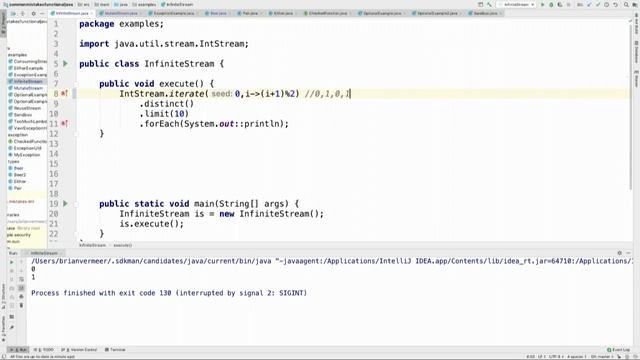Open the Pair.java editor tab
Screen dimensions: 640x360
pyautogui.click(x=250, y=13)
